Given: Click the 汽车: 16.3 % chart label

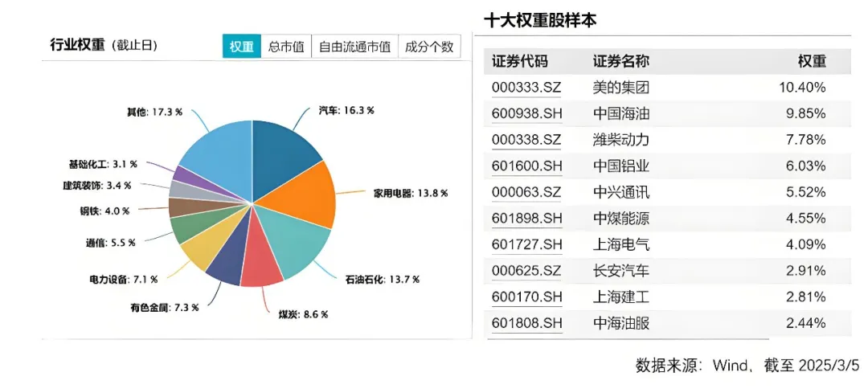Looking at the screenshot, I should 346,110.
